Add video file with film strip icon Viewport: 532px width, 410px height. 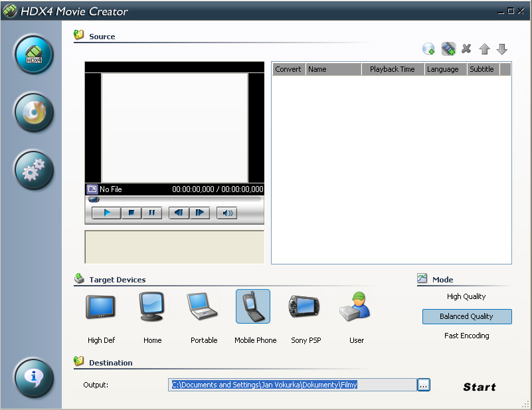pos(448,49)
